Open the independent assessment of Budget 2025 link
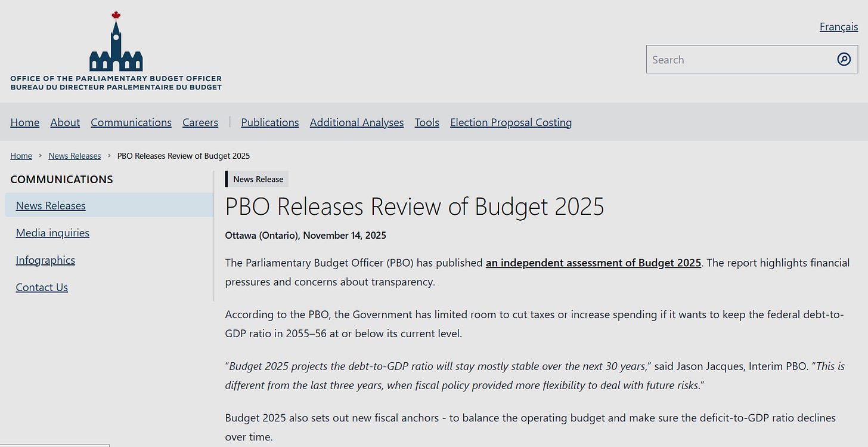The image size is (868, 447). tap(593, 263)
